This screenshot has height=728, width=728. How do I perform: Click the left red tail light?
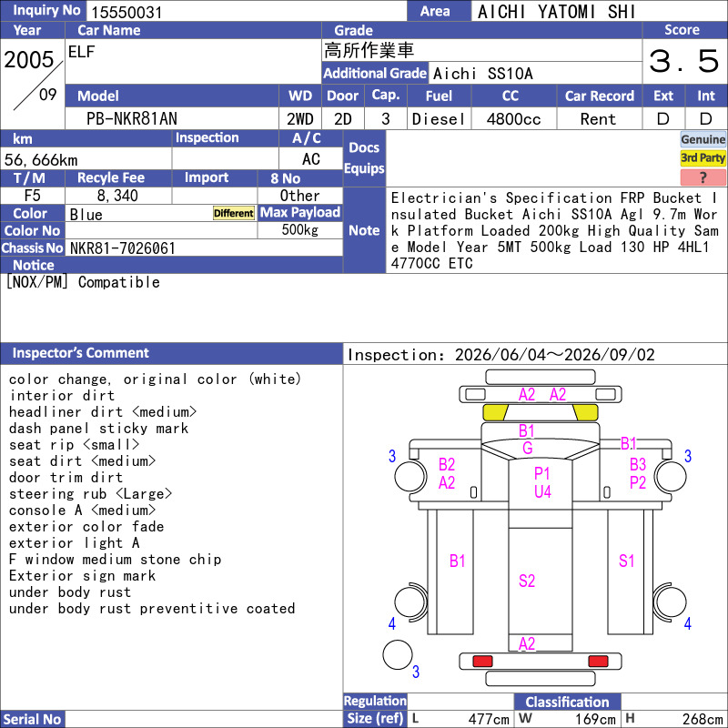tap(482, 661)
